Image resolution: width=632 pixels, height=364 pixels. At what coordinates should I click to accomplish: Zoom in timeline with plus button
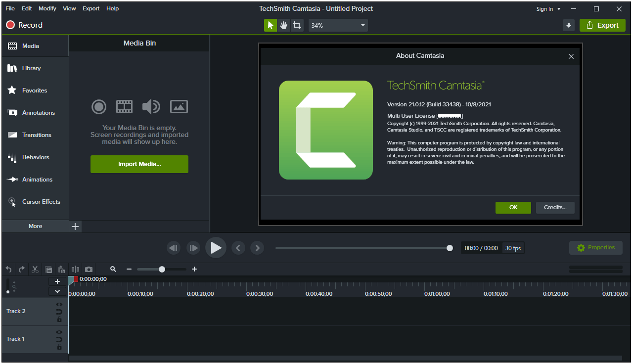click(x=194, y=269)
